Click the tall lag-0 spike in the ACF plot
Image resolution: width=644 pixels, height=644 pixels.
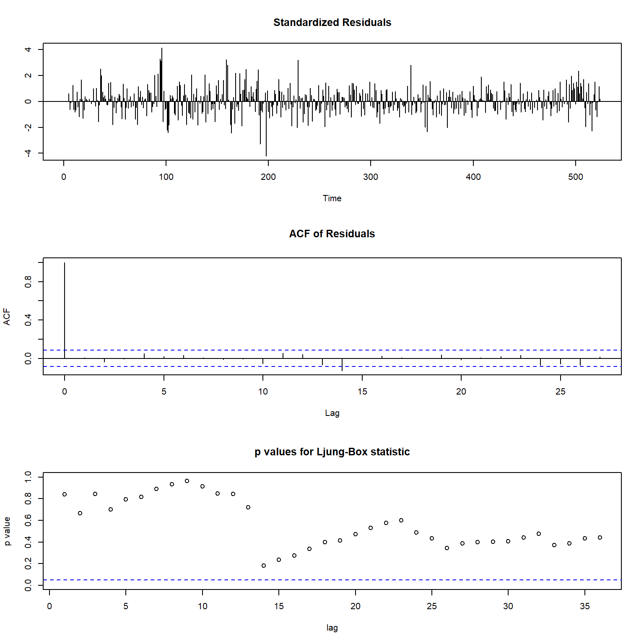tap(65, 310)
